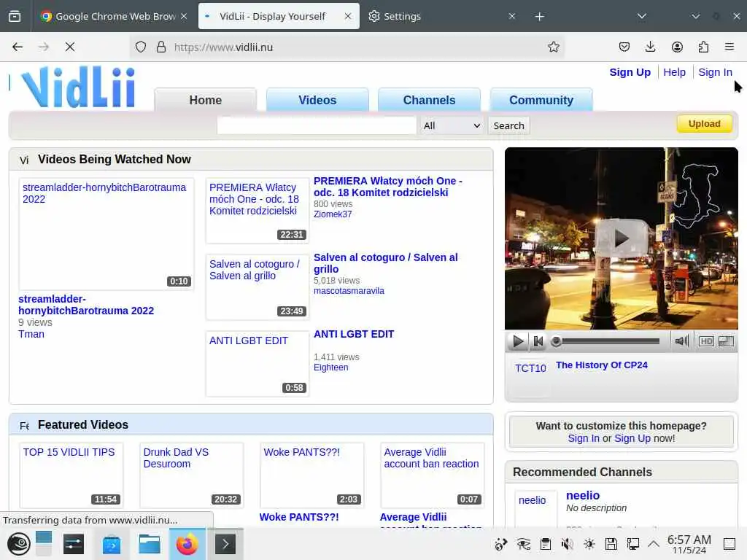Viewport: 747px width, 560px height.
Task: Switch to the Videos tab
Action: click(317, 100)
